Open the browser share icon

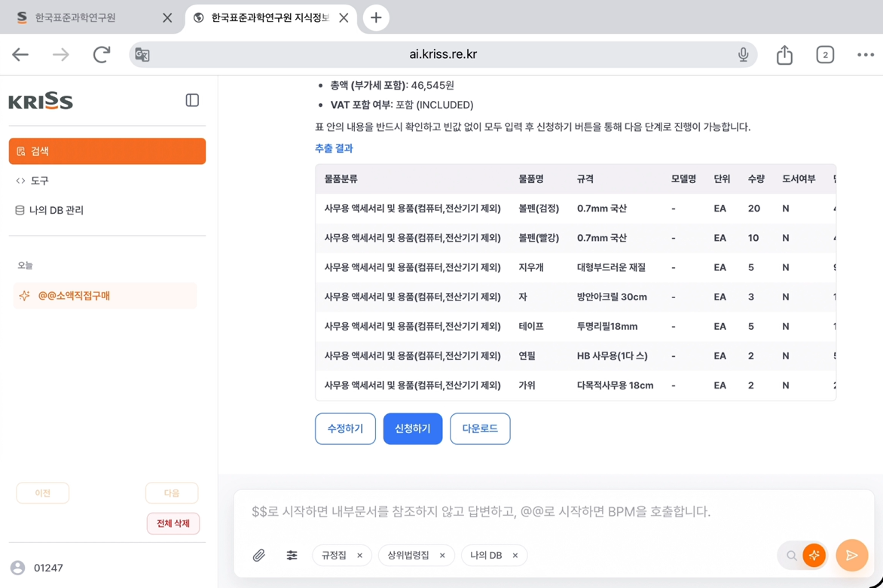(784, 54)
